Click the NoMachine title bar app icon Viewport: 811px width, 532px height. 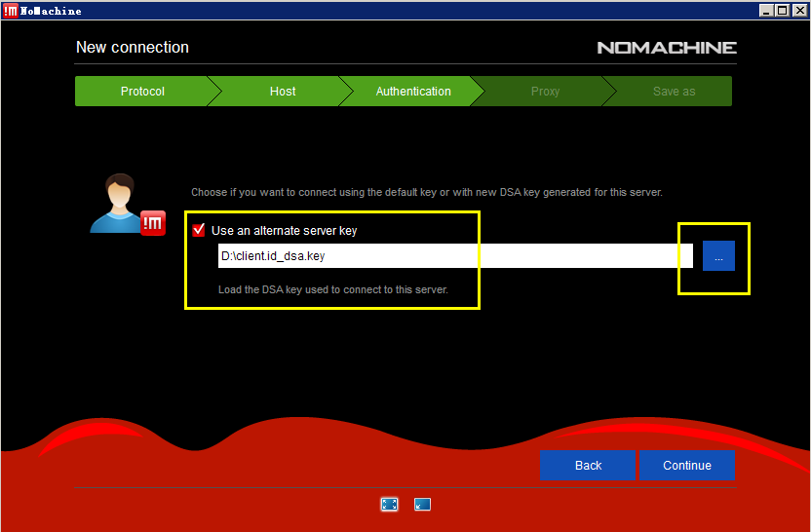[x=11, y=11]
